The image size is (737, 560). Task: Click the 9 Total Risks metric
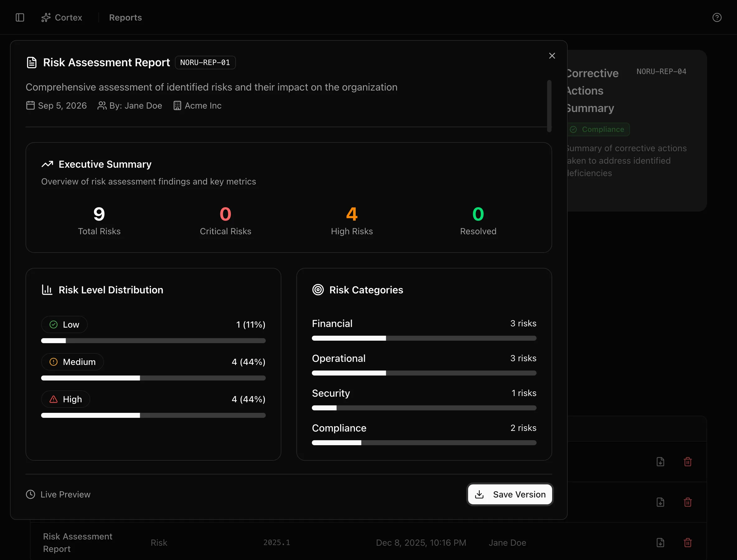click(99, 221)
